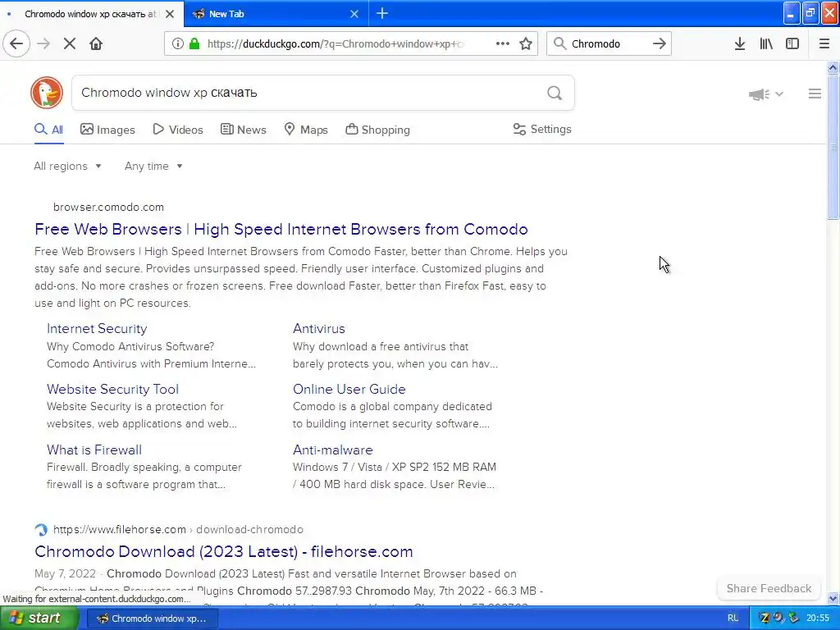840x630 pixels.
Task: Open search Settings dropdown
Action: click(542, 129)
